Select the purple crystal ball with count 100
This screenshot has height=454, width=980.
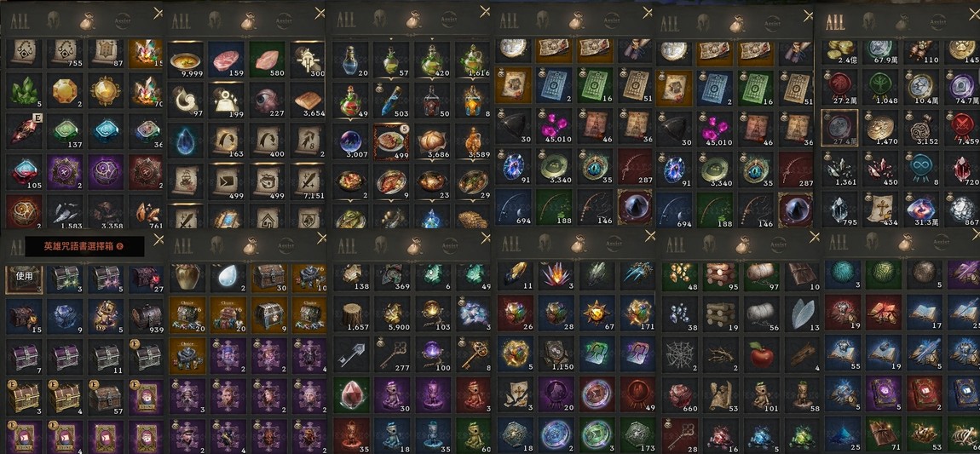click(432, 356)
